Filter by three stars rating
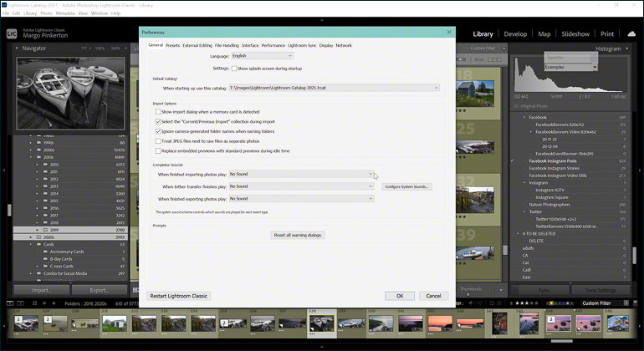The height and width of the screenshot is (351, 644). pyautogui.click(x=528, y=303)
